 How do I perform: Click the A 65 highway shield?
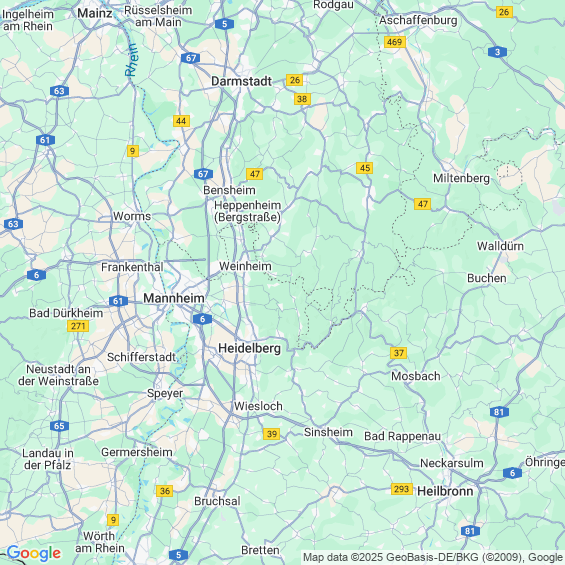[x=59, y=426]
